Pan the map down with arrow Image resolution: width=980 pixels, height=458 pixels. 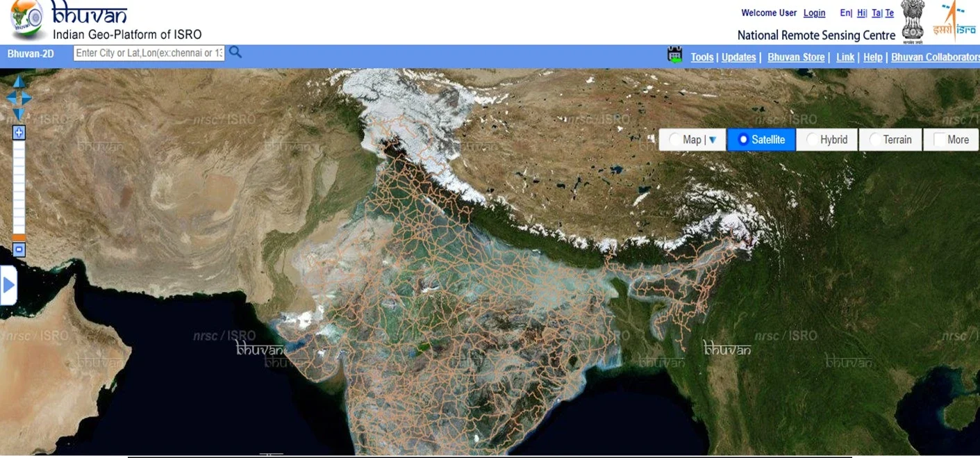click(19, 114)
